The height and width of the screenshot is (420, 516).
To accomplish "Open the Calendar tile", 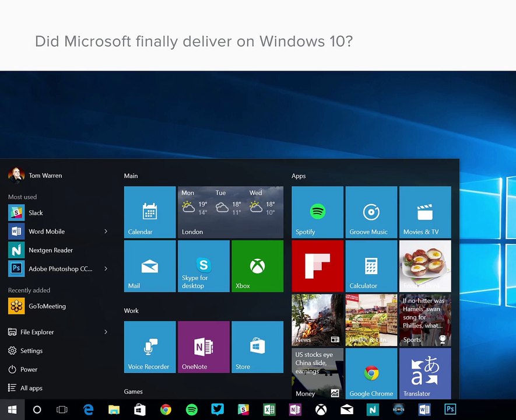I will pos(150,212).
